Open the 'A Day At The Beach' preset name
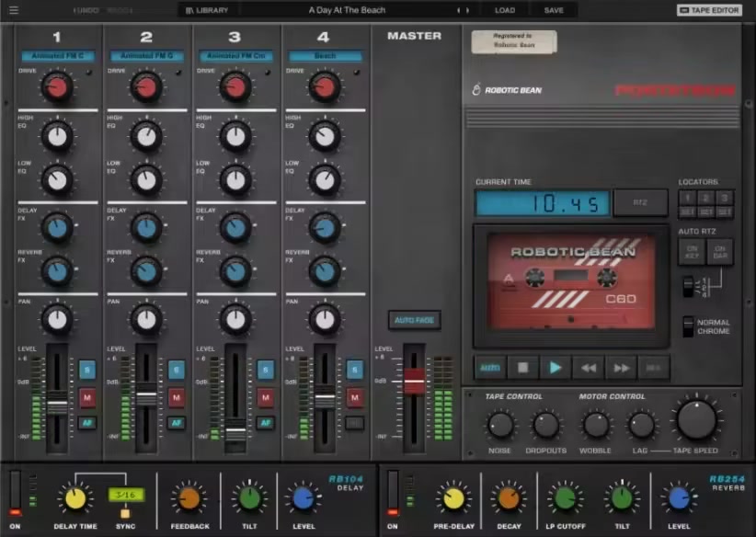 pyautogui.click(x=347, y=10)
